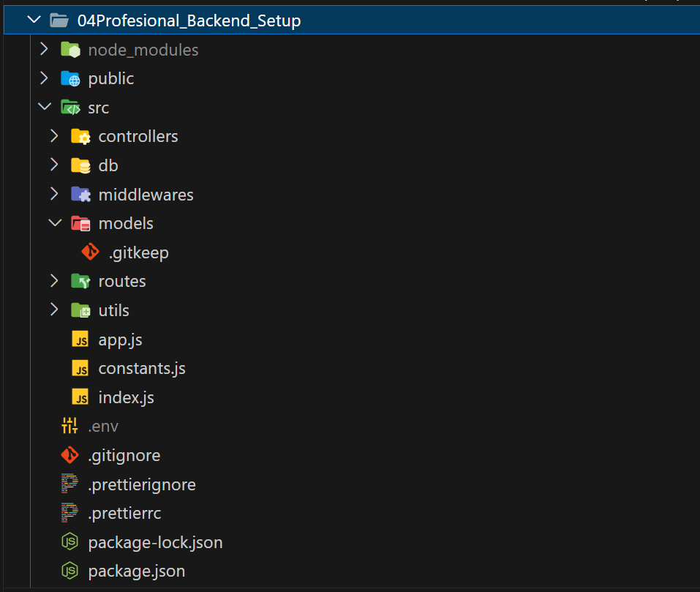This screenshot has height=592, width=700.
Task: Click the git icon beside .gitkeep
Action: click(x=91, y=252)
